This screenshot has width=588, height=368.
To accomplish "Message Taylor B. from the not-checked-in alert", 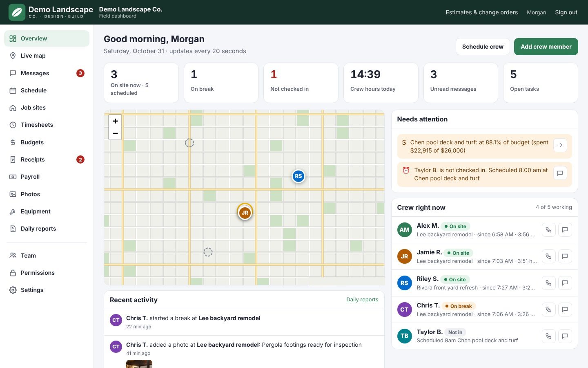I will click(560, 173).
